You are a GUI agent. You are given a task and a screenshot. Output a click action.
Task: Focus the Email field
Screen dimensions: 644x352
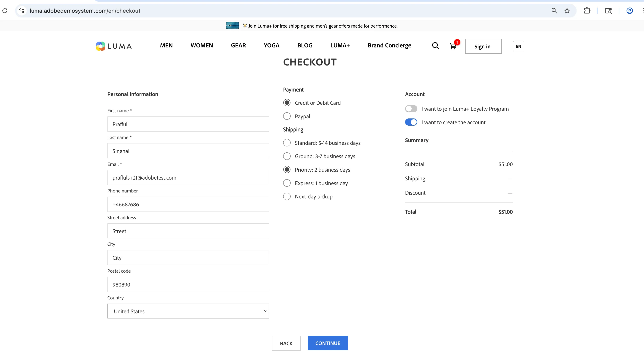click(188, 178)
